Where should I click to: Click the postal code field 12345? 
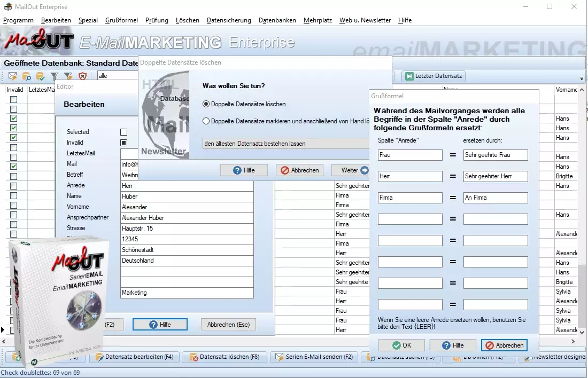187,239
